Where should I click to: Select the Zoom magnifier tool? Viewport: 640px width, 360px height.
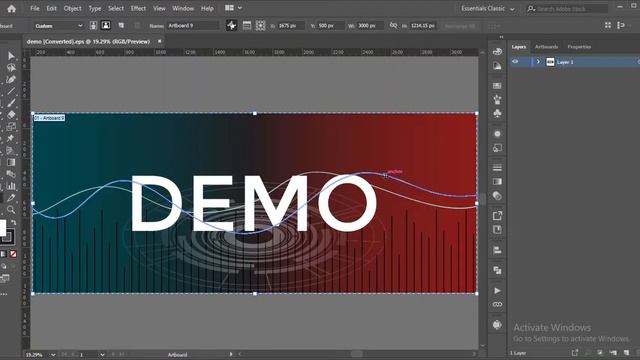coord(11,210)
